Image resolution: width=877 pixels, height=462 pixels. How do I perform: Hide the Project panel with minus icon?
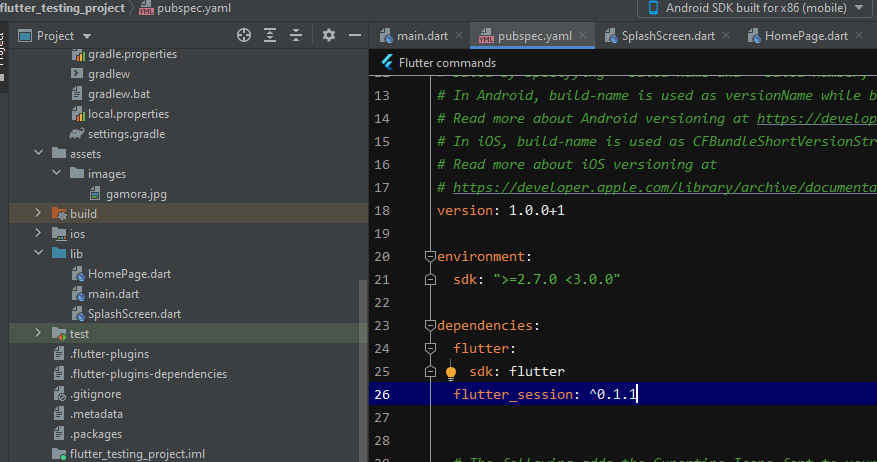[x=355, y=35]
